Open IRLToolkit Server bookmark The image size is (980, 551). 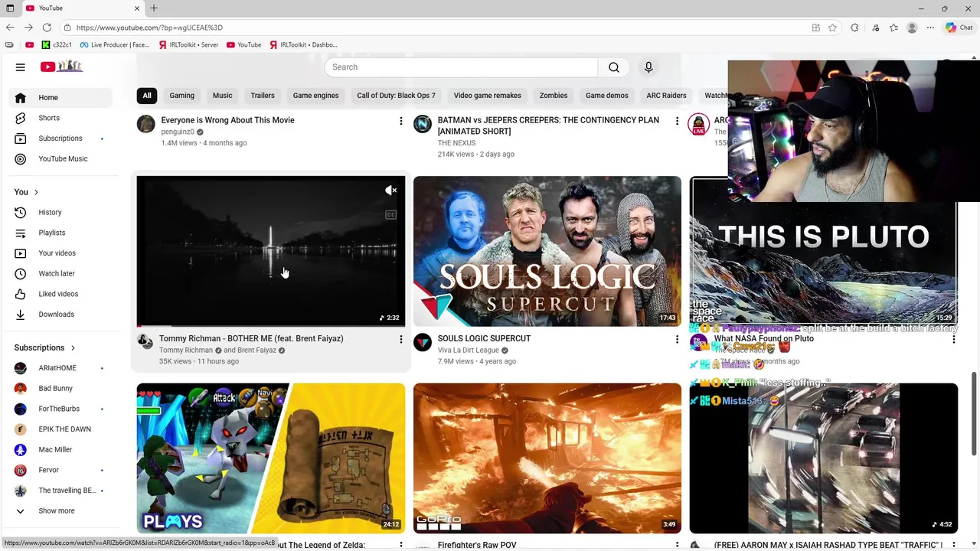[x=188, y=44]
